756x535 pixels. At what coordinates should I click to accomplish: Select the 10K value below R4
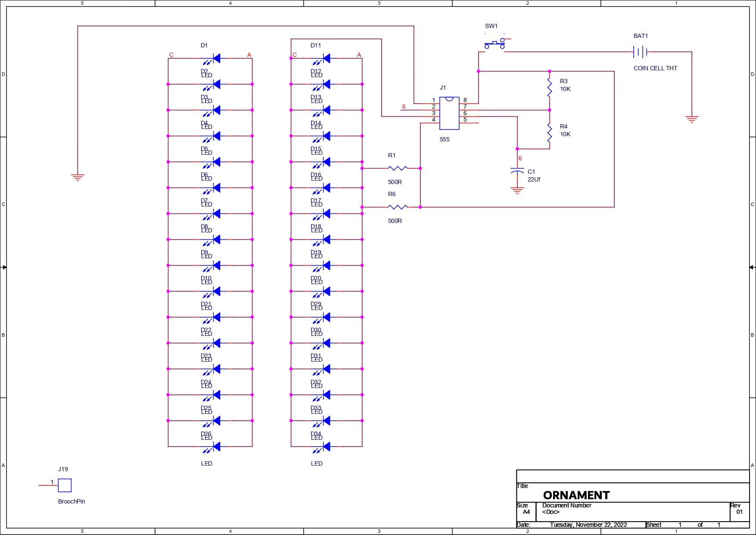565,134
